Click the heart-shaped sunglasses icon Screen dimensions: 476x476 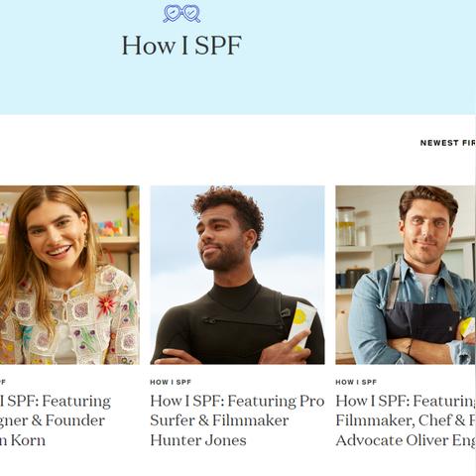pyautogui.click(x=181, y=14)
